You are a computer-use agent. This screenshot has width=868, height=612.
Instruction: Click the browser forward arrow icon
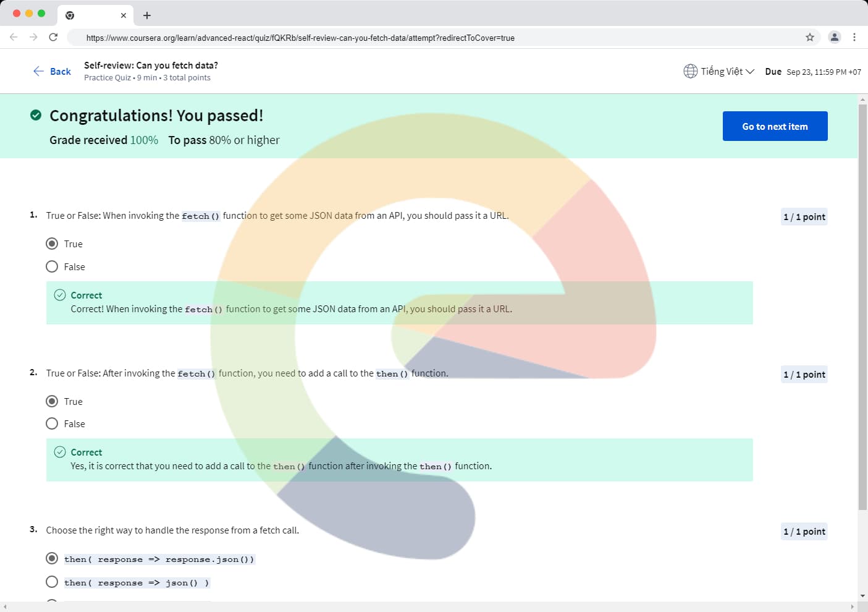(x=33, y=37)
